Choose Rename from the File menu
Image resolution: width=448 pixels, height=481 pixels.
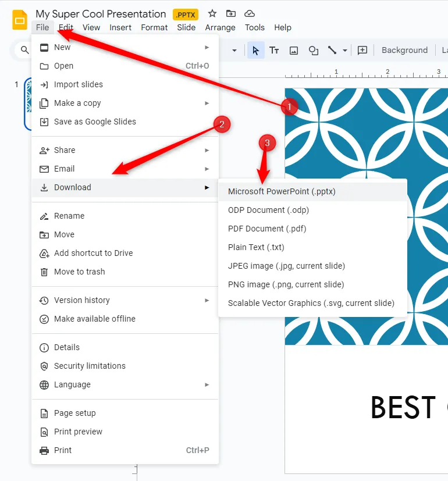pos(125,216)
